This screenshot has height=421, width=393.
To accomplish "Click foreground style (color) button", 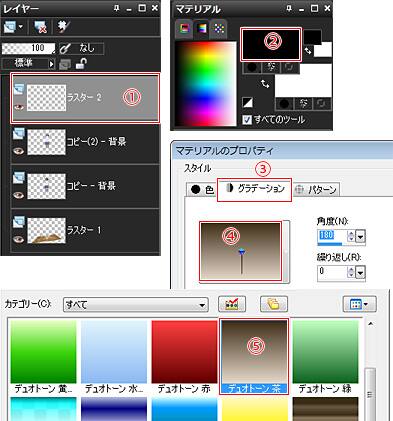I will tap(252, 68).
